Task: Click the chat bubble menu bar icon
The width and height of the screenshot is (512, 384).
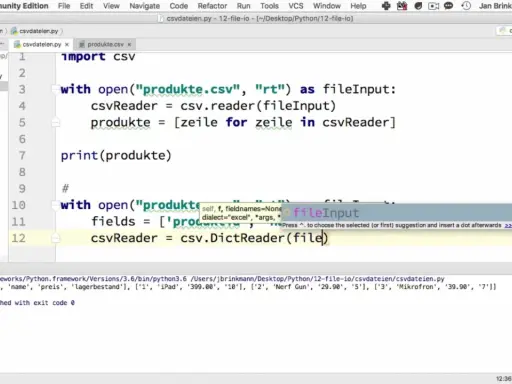Action: pyautogui.click(x=449, y=6)
